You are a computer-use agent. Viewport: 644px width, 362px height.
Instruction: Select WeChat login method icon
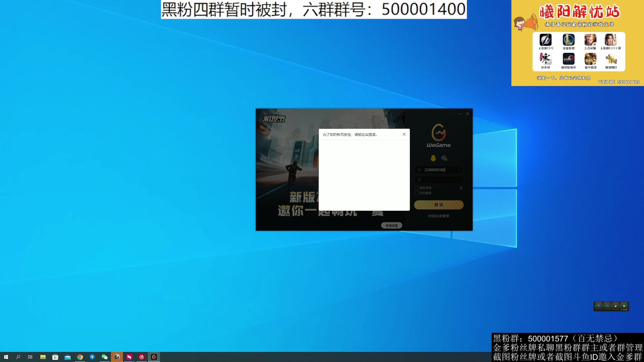point(444,158)
